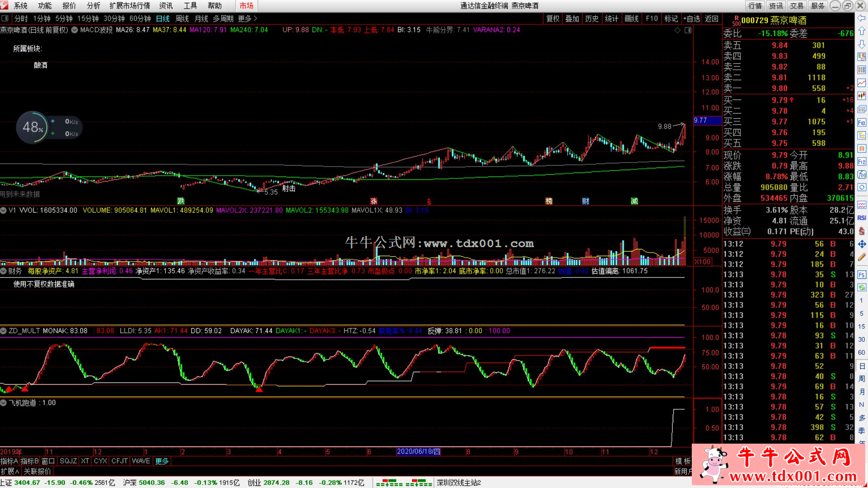Click the +自选 add-to-favorites button
Screen dimensions: 868x488
[692, 19]
